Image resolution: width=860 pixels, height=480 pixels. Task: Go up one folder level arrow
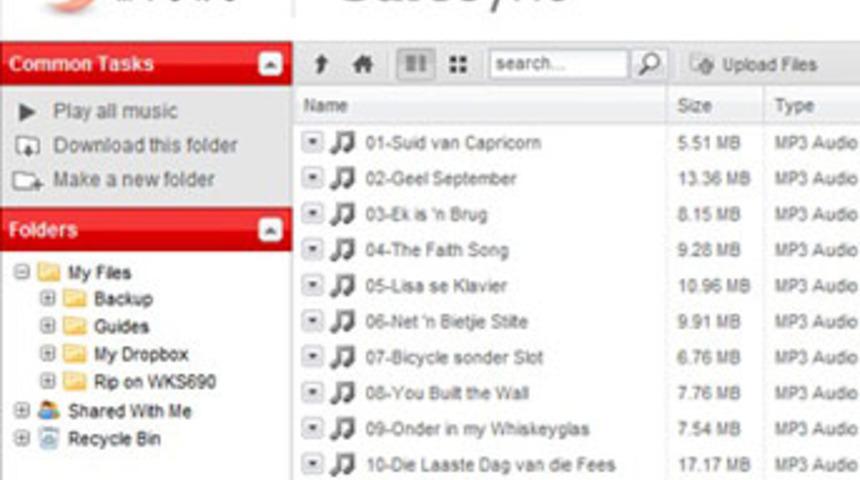(321, 64)
